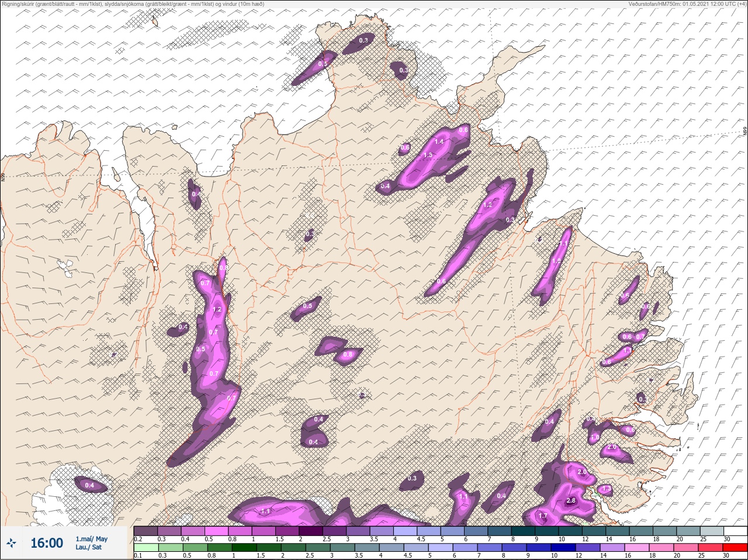Select the darkest green lower swatch at 1
748x560 pixels.
244,548
